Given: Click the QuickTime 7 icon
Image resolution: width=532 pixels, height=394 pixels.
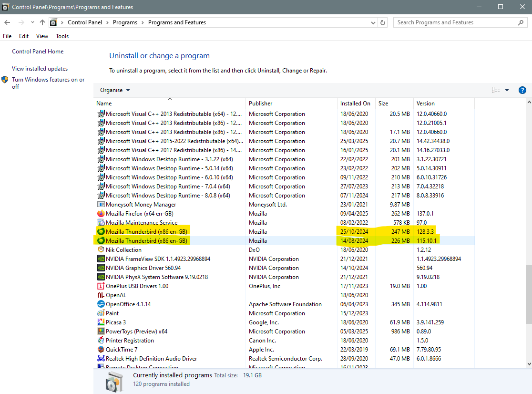Looking at the screenshot, I should click(101, 350).
